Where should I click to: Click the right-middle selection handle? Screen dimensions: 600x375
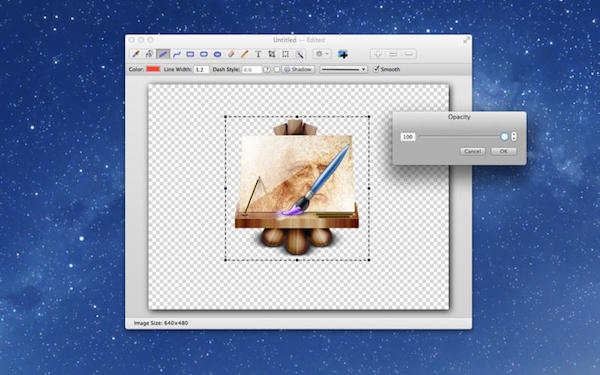pos(369,188)
